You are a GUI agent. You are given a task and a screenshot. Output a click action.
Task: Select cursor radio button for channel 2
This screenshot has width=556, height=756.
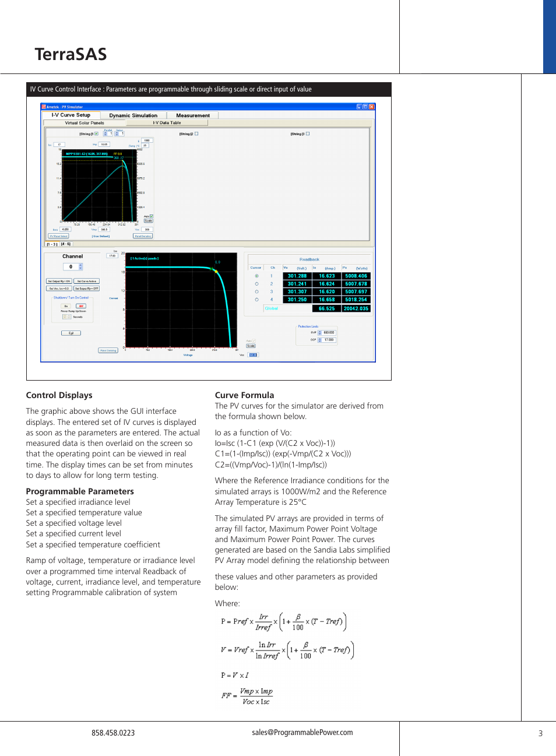[x=256, y=284]
